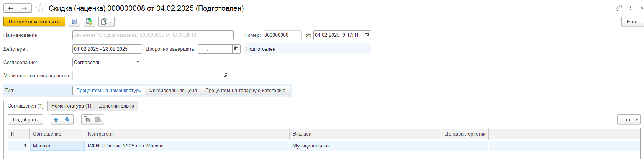Viewport: 644px width, 159px height.
Task: Open the Дополнительно tab
Action: pos(116,106)
